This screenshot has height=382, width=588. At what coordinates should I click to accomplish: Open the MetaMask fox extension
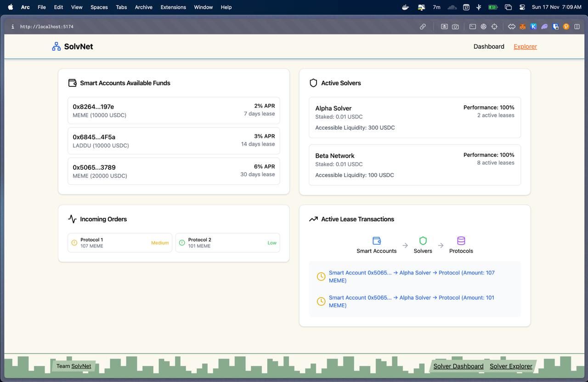tap(522, 27)
